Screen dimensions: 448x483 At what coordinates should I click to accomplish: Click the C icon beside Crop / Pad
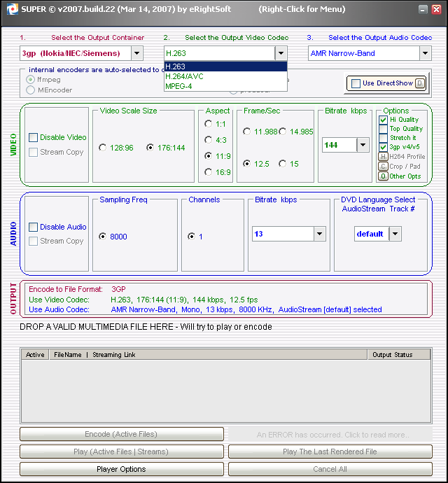383,167
